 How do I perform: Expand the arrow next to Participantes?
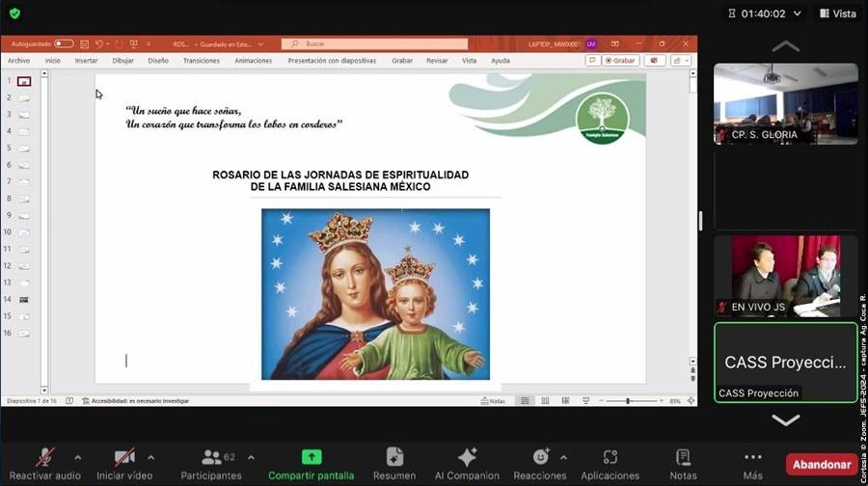coord(251,458)
